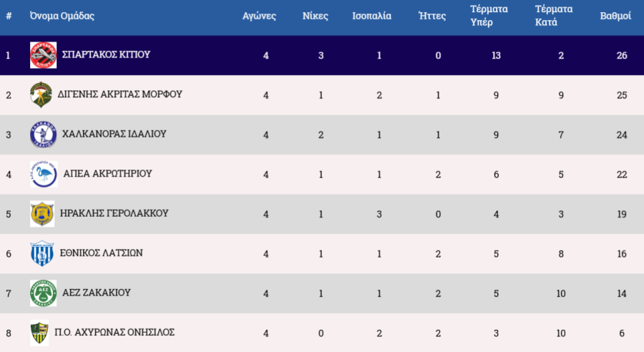The height and width of the screenshot is (352, 644).
Task: Open the ΧΑΛΚΑΝΟΡΑΣ ΙΔΑΛΙΟΥ team name link
Action: pyautogui.click(x=114, y=134)
